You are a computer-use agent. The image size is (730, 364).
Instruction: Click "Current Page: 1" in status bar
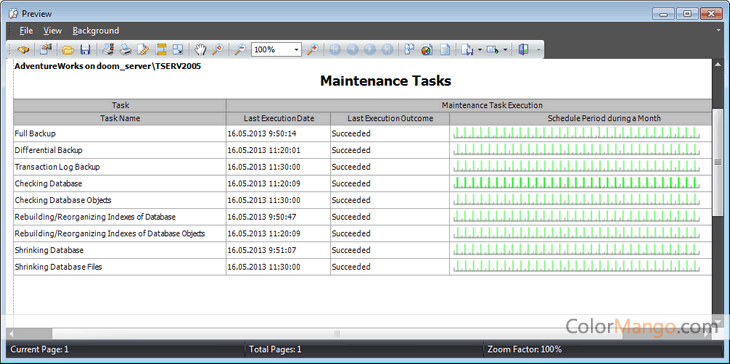[x=40, y=350]
